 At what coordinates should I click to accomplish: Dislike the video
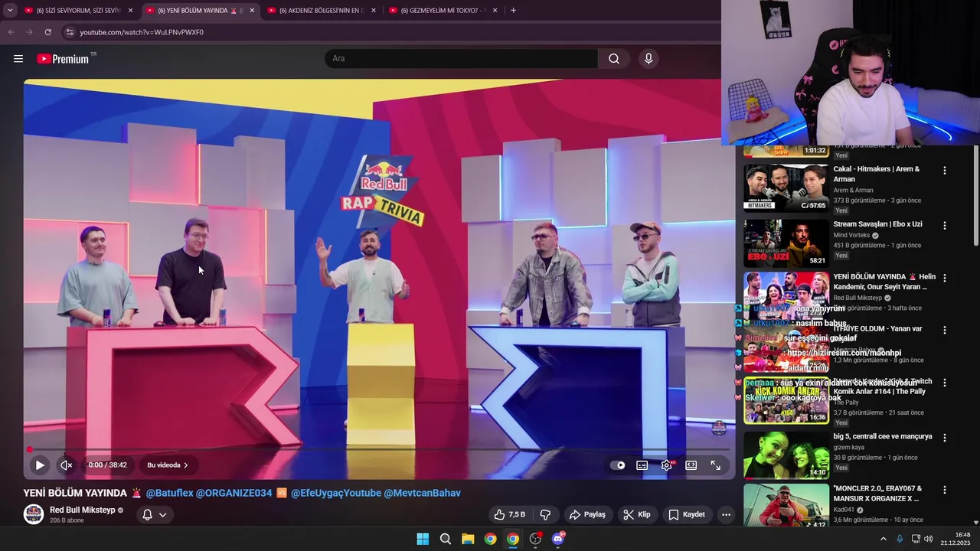point(545,514)
